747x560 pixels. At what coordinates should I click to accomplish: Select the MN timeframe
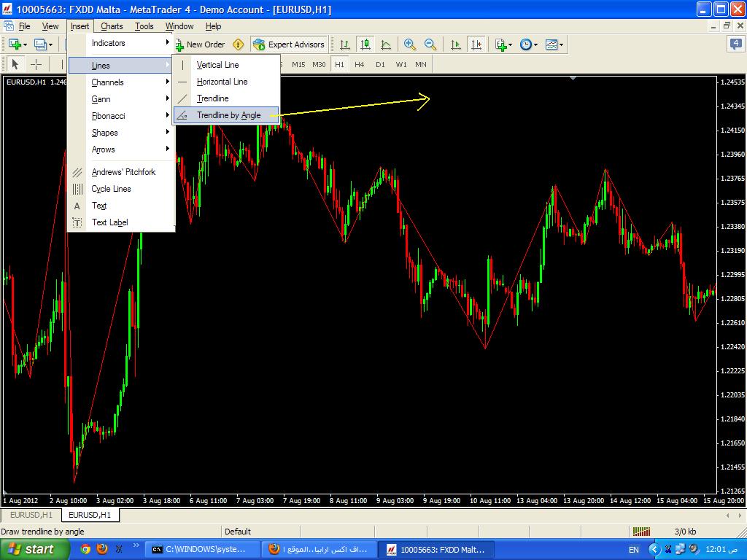click(x=421, y=64)
